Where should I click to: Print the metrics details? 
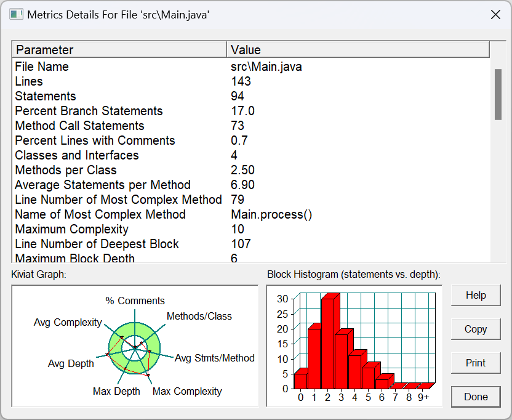476,363
